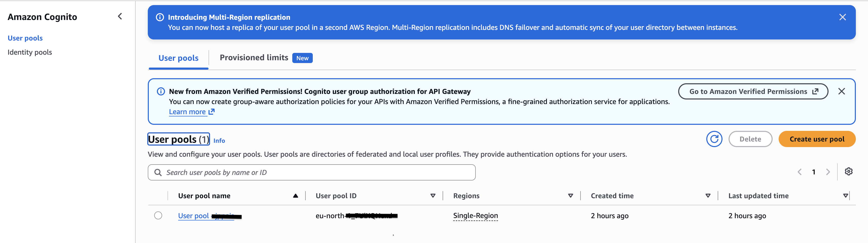The width and height of the screenshot is (868, 243).
Task: Close the Verified Permissions notification
Action: click(841, 91)
